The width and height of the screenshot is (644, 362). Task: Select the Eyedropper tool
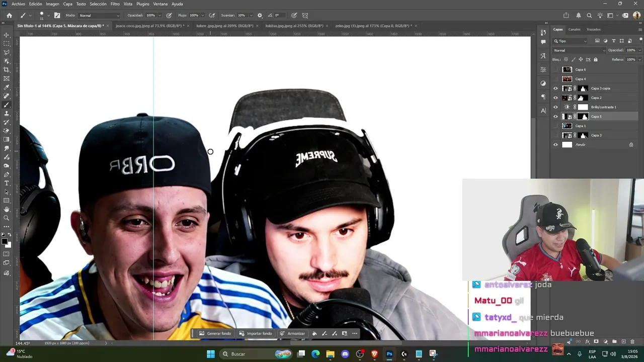[x=7, y=87]
